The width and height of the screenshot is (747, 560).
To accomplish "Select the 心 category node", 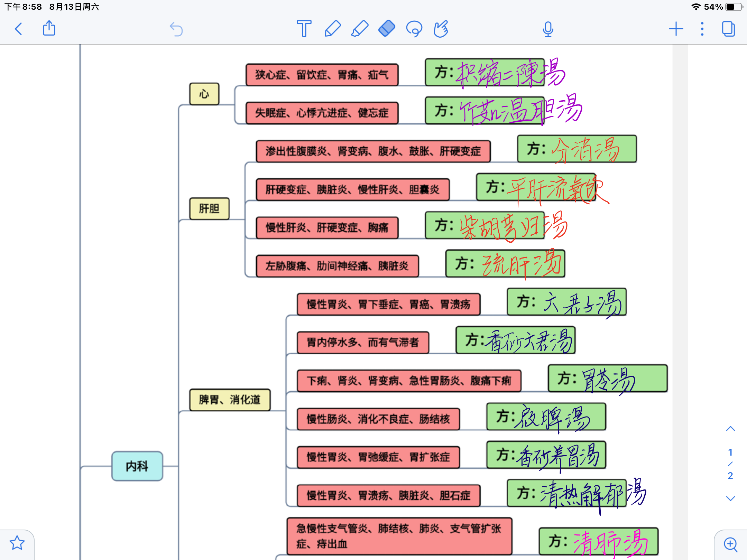I will coord(204,94).
